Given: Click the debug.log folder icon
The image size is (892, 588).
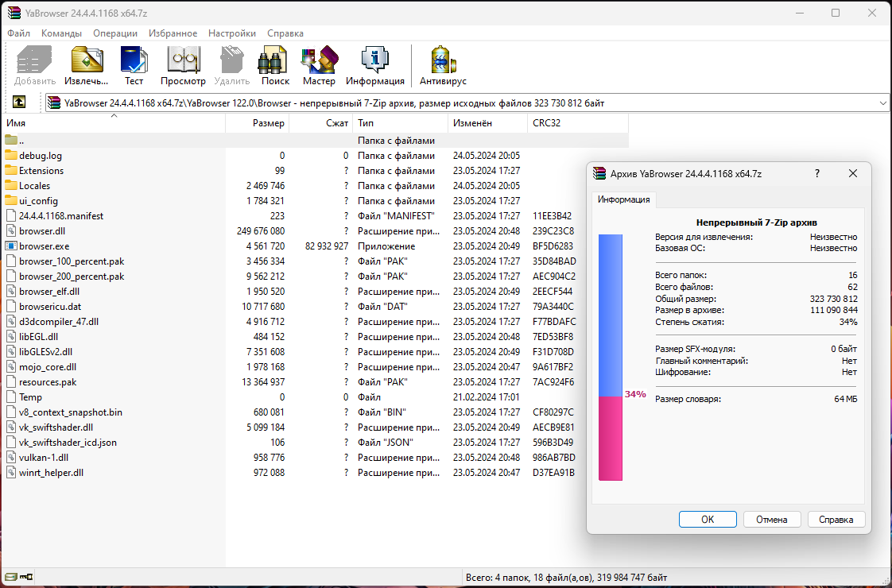Looking at the screenshot, I should pyautogui.click(x=11, y=155).
